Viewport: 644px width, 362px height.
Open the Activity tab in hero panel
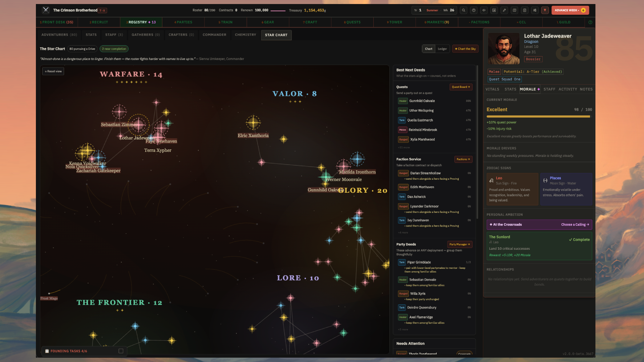(568, 89)
